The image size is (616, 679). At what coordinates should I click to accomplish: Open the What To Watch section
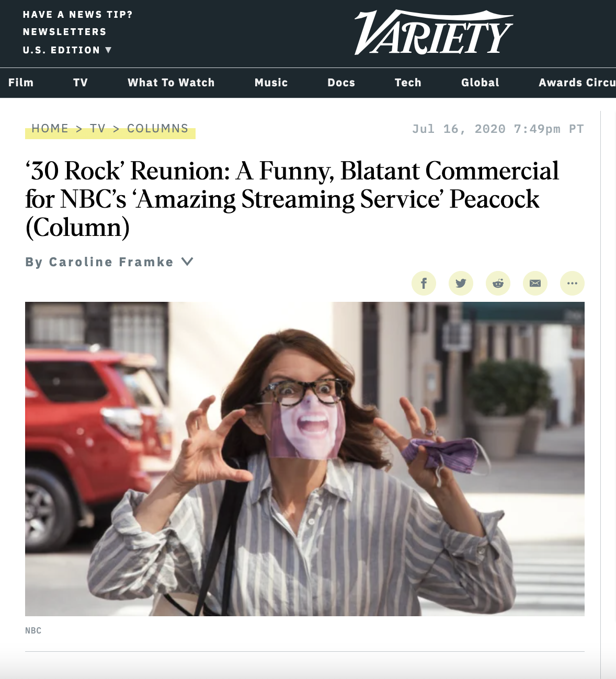tap(171, 83)
